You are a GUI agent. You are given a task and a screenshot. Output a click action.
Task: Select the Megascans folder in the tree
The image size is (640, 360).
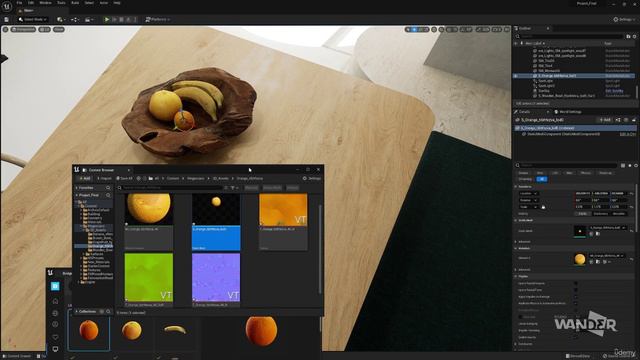tap(96, 226)
